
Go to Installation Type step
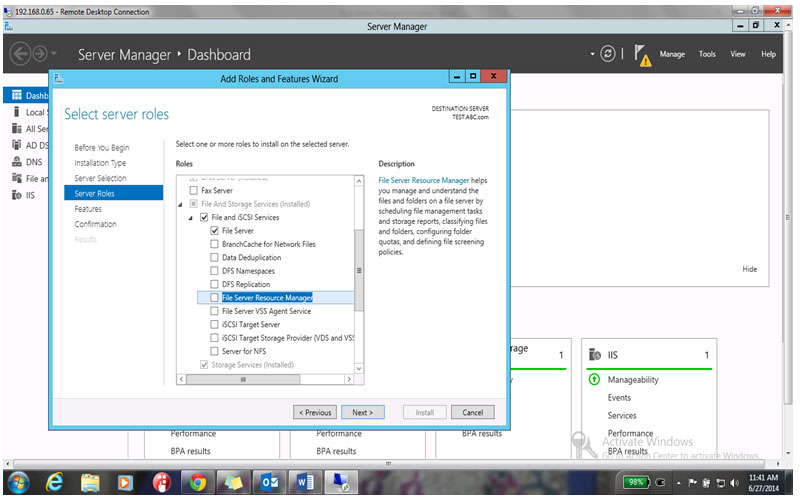click(100, 163)
